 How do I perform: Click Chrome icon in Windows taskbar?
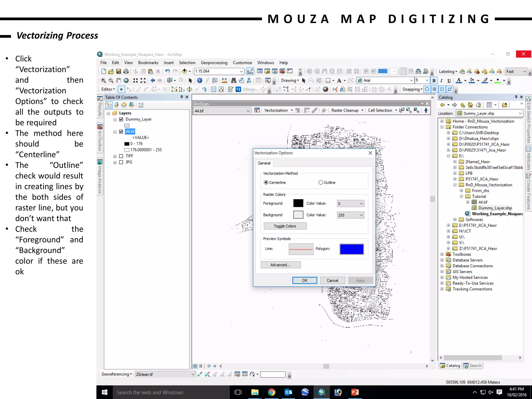[x=271, y=392]
